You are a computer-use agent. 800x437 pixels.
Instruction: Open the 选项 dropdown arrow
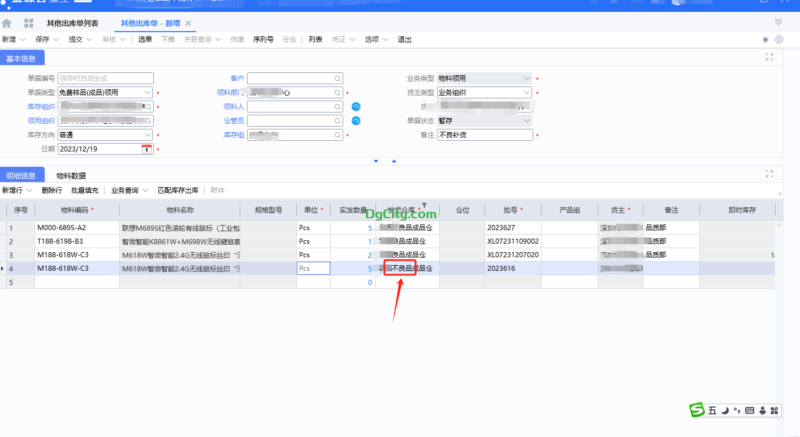[x=385, y=40]
